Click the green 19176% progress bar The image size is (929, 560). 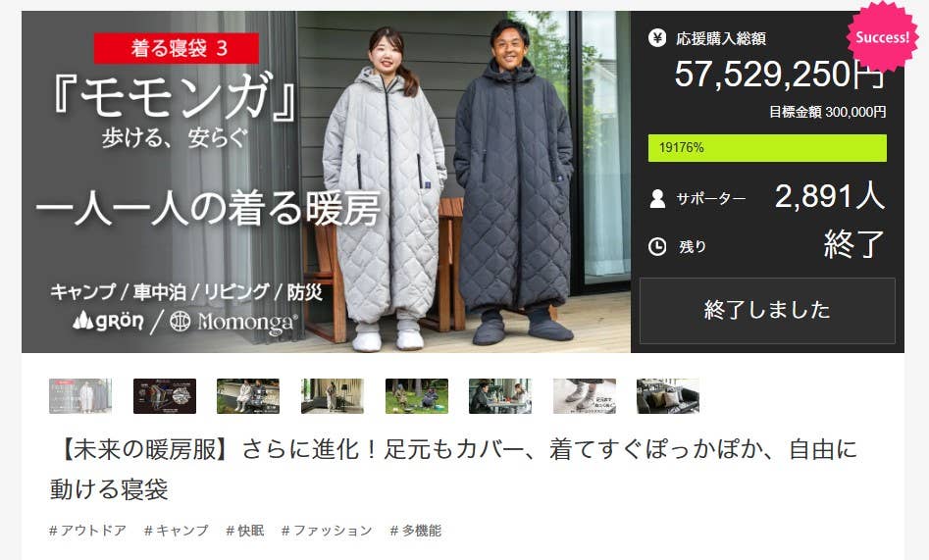(767, 147)
